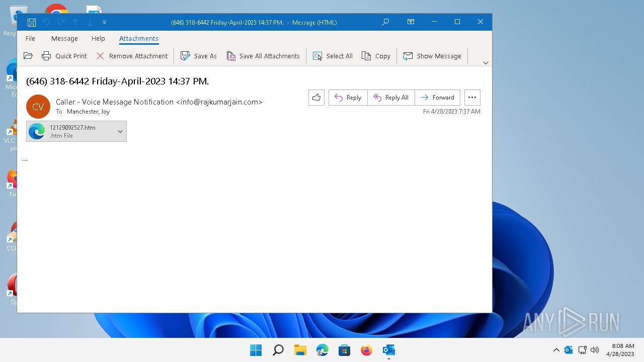644x362 pixels.
Task: Click the Like thumbs-up button
Action: (x=316, y=98)
